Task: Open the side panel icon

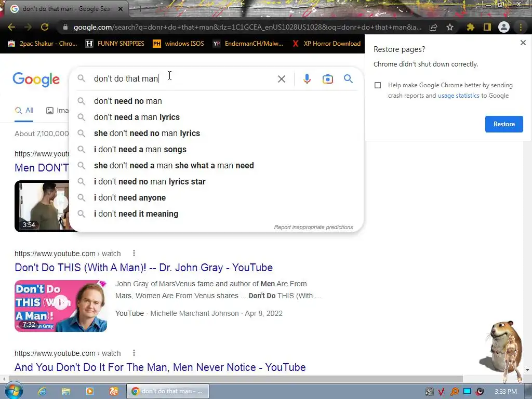Action: [487, 27]
